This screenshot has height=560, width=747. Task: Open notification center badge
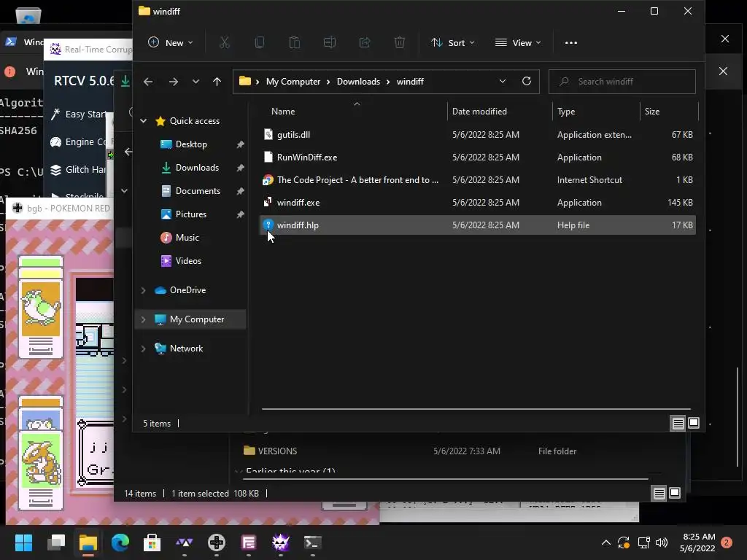[727, 542]
